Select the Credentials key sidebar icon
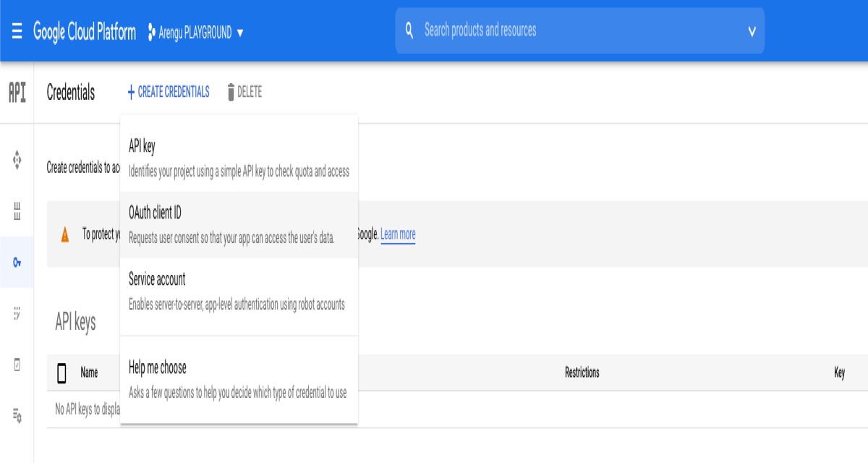Screen dimensions: 868x463 coord(17,263)
